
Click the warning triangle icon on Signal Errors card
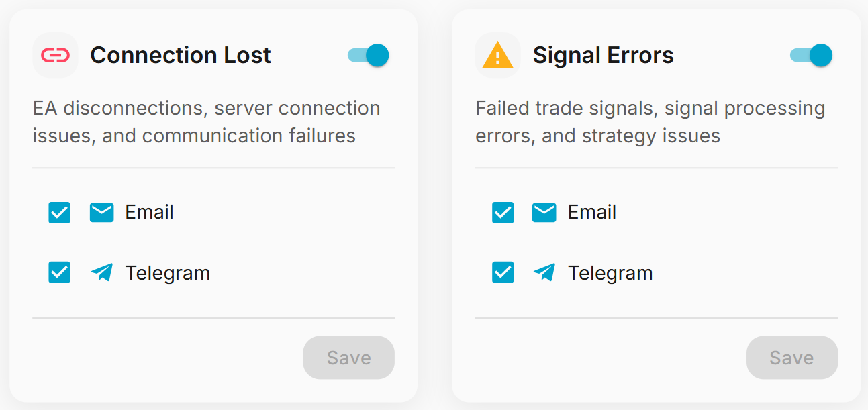coord(498,55)
